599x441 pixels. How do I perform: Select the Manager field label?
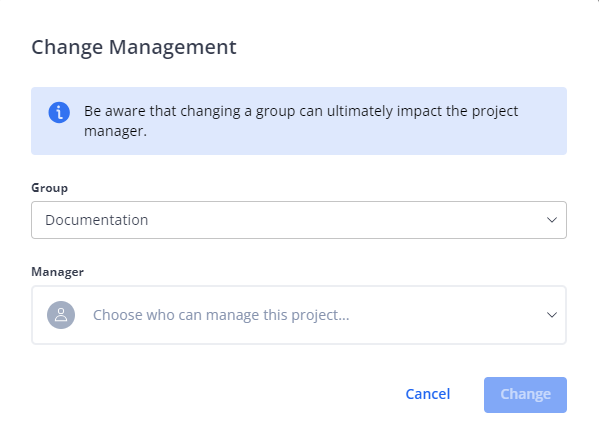click(x=57, y=272)
